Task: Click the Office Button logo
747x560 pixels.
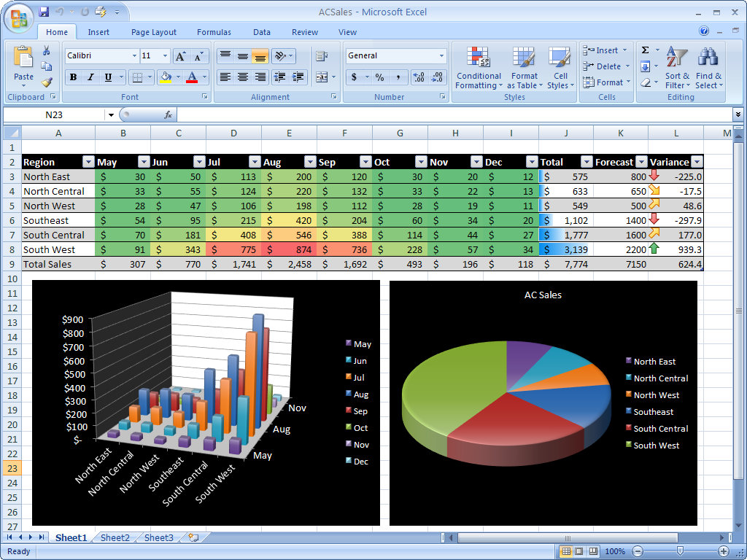Action: (x=18, y=18)
